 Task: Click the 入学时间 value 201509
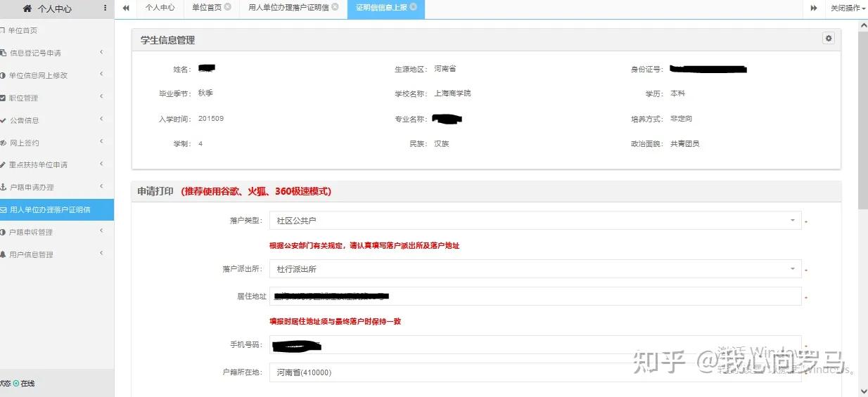[x=211, y=119]
